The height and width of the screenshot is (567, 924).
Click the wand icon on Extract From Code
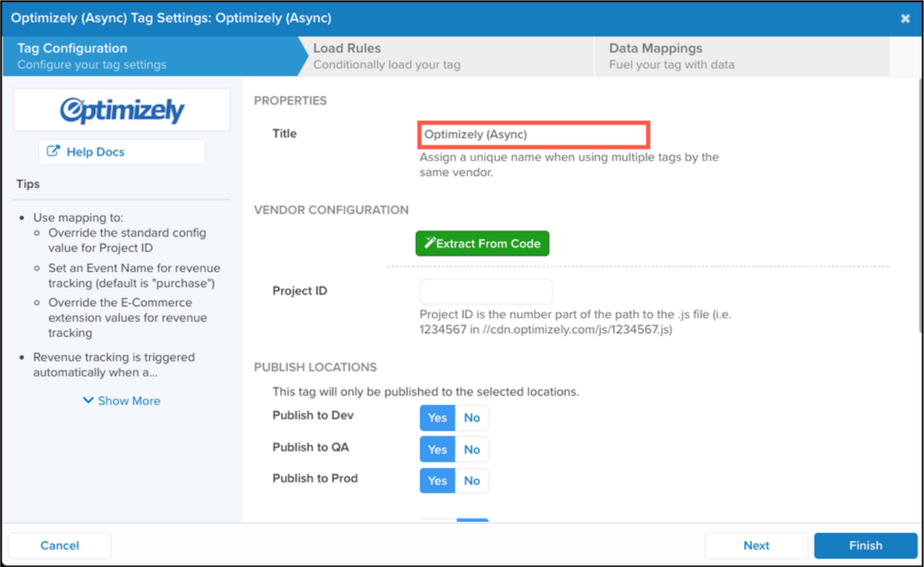[430, 243]
